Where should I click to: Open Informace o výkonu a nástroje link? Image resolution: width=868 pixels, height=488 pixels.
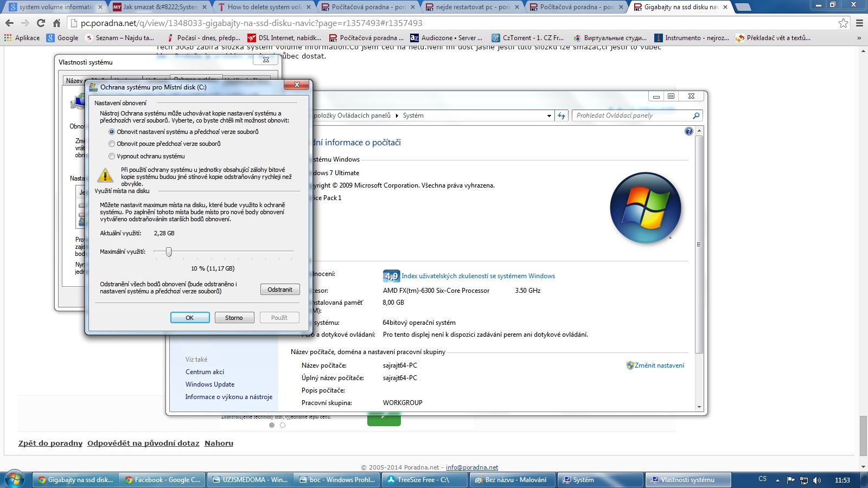[x=229, y=397]
